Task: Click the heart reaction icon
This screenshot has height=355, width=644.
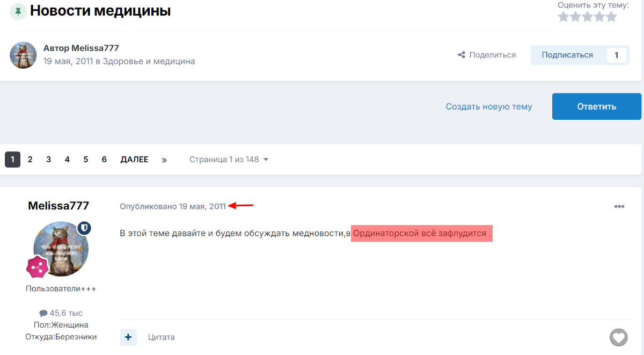Action: [618, 337]
